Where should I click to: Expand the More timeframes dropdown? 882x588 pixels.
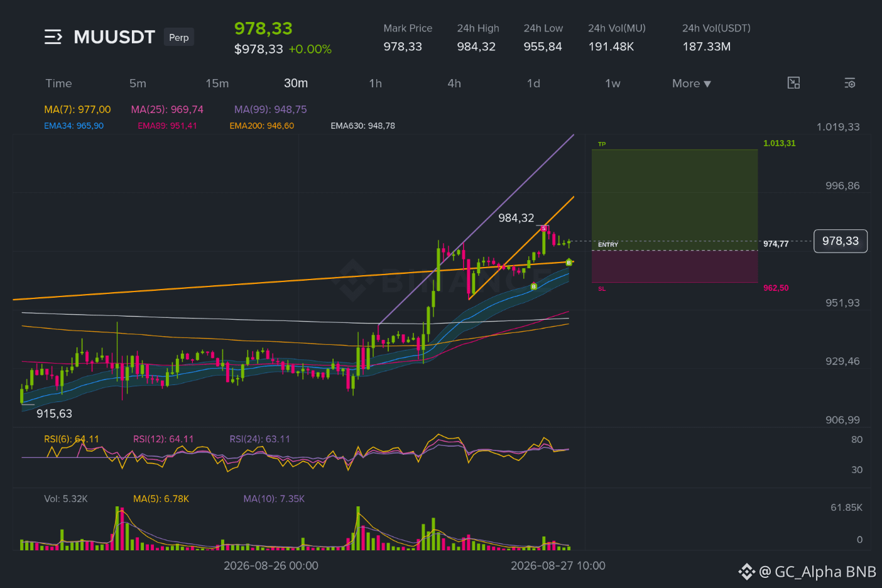click(692, 84)
